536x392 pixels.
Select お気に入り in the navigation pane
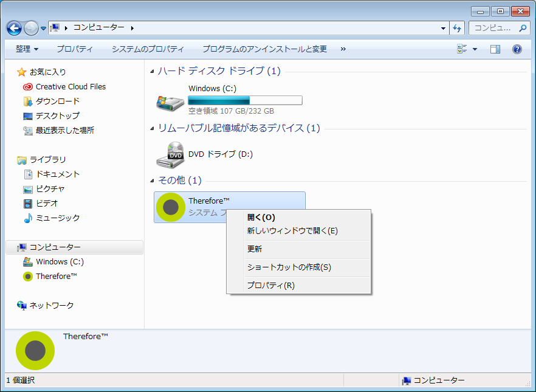tap(47, 72)
